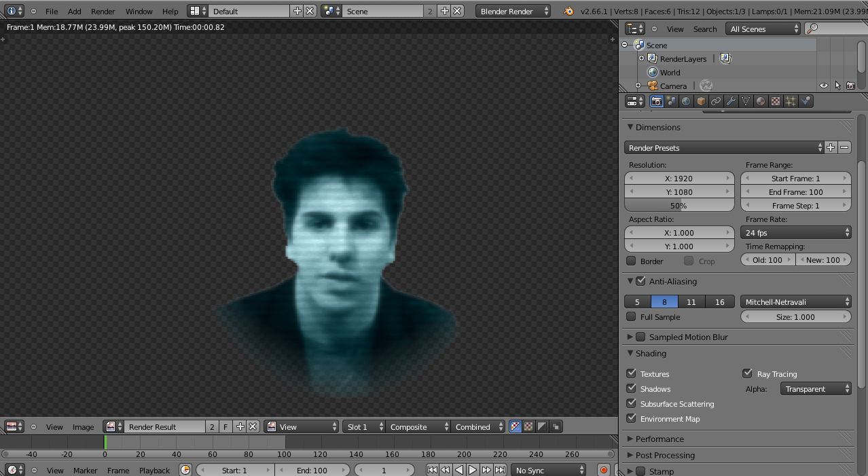Click the Camera item in the outliner
Screen dimensions: 868x476
(672, 86)
